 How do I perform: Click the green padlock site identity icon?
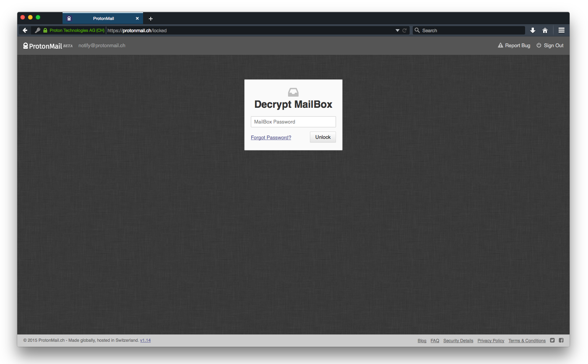tap(45, 30)
